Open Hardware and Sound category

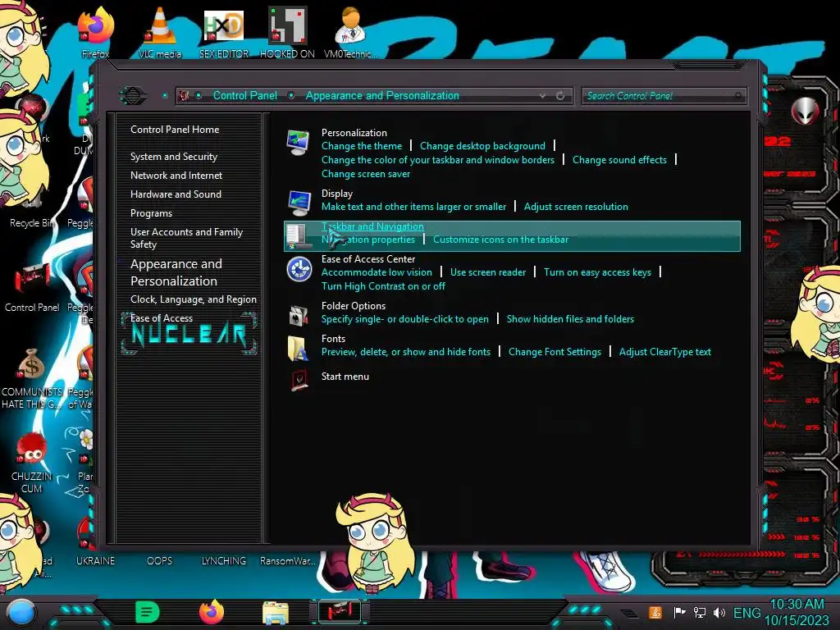coord(176,194)
